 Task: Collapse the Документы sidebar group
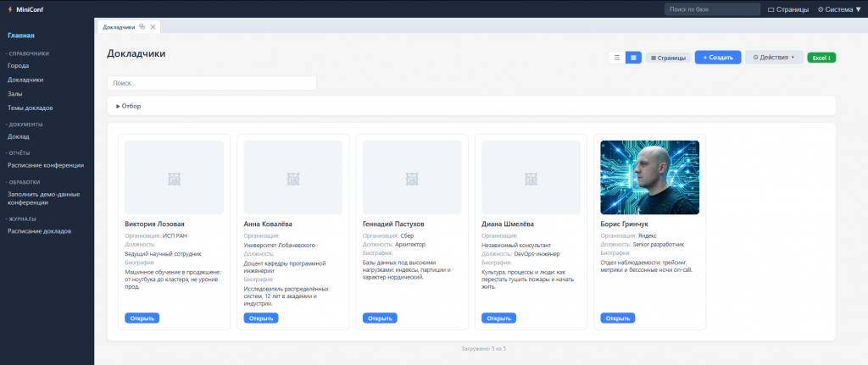[x=25, y=124]
